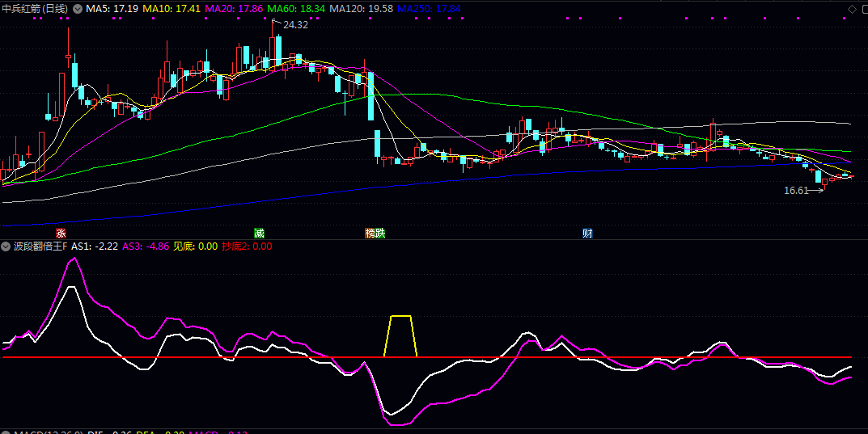Click the 榜跌 event marker icon
Image resolution: width=868 pixels, height=434 pixels.
(375, 233)
